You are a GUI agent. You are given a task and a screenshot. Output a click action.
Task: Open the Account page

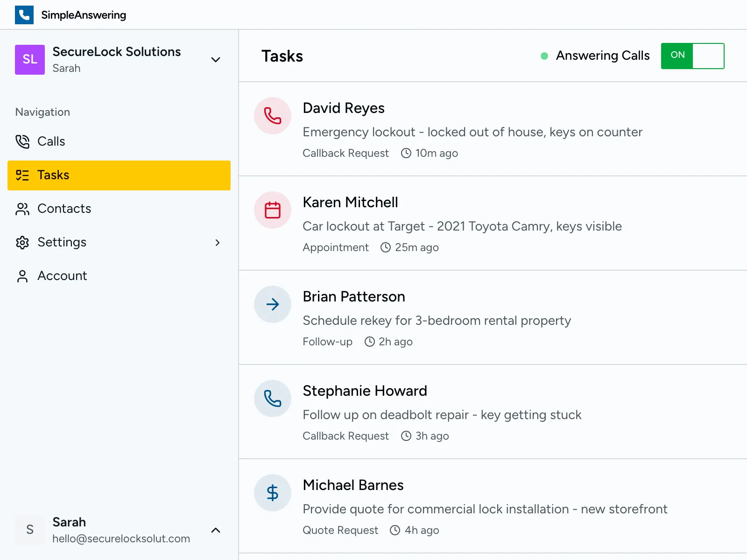62,276
